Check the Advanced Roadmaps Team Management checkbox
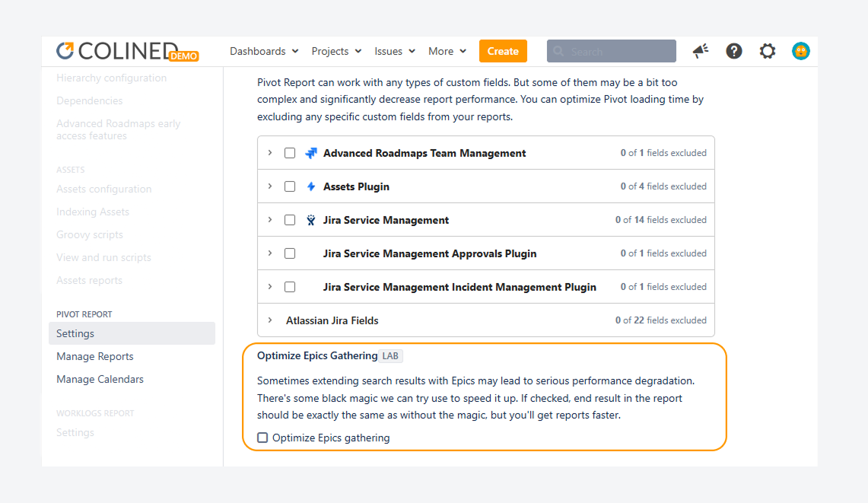The image size is (868, 503). pos(290,153)
